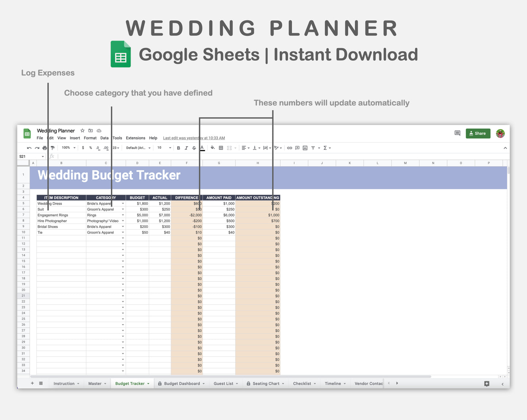Screen dimensions: 527x420
Task: Select the Strikethrough icon
Action: [x=194, y=148]
